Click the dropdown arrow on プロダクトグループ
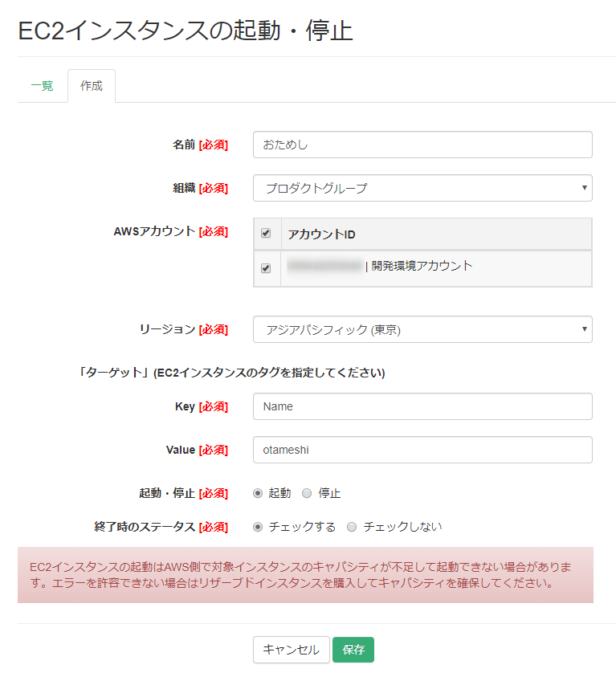This screenshot has width=616, height=677. pos(584,188)
